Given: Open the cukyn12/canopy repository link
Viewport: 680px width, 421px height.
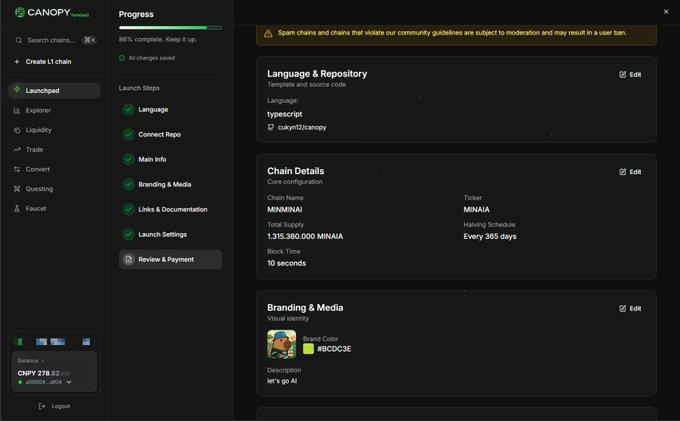Looking at the screenshot, I should pyautogui.click(x=302, y=127).
